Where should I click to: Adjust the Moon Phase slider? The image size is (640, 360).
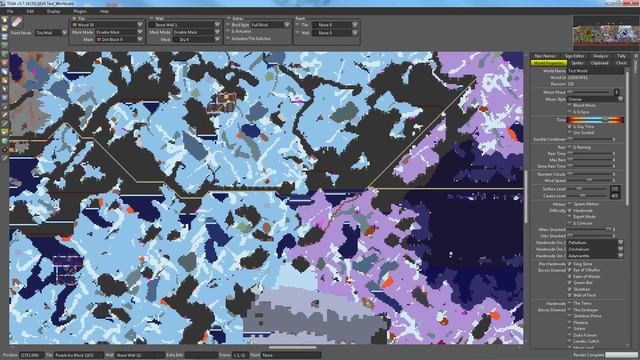click(590, 92)
